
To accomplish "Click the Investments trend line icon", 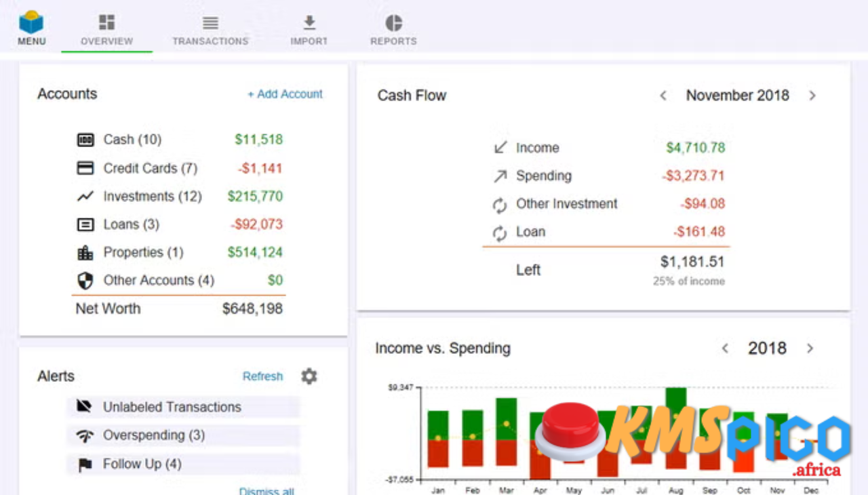I will click(85, 197).
